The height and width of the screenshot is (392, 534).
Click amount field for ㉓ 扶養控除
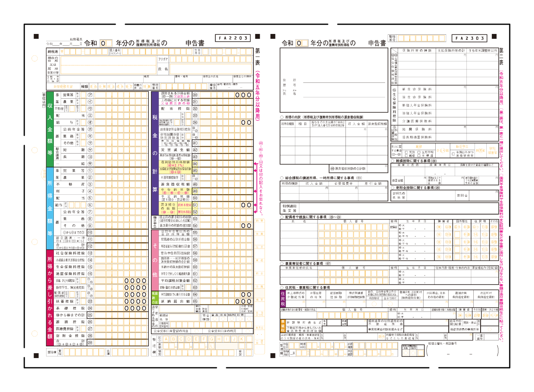121,301
